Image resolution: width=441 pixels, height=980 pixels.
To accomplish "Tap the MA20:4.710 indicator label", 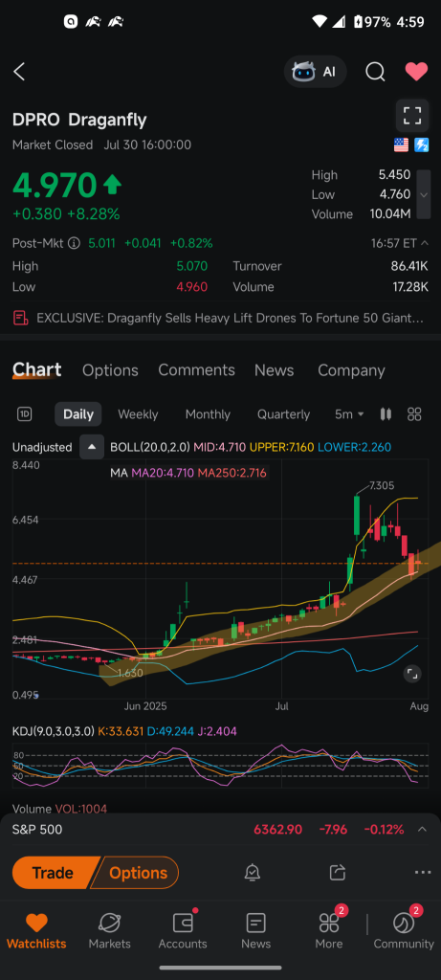I will pyautogui.click(x=163, y=473).
